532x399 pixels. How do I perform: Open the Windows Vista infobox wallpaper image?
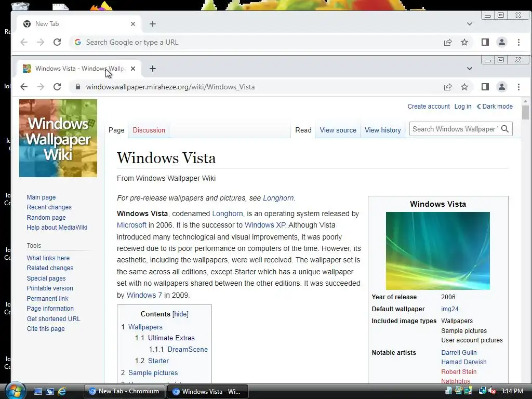click(x=437, y=251)
